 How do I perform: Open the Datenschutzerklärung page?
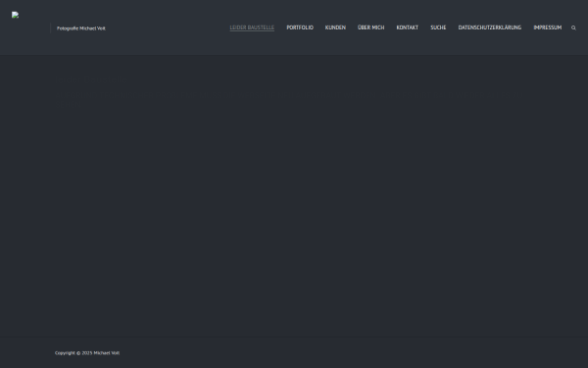pos(490,27)
